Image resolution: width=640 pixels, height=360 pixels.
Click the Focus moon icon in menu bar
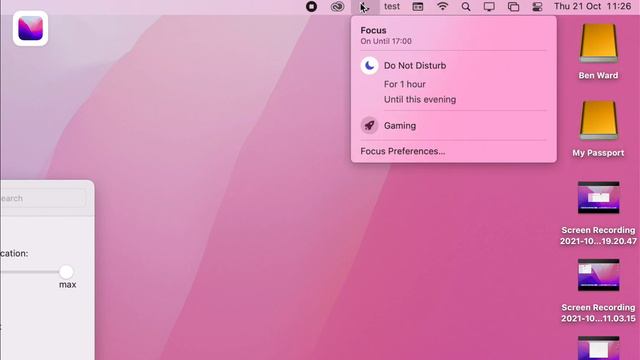point(365,7)
